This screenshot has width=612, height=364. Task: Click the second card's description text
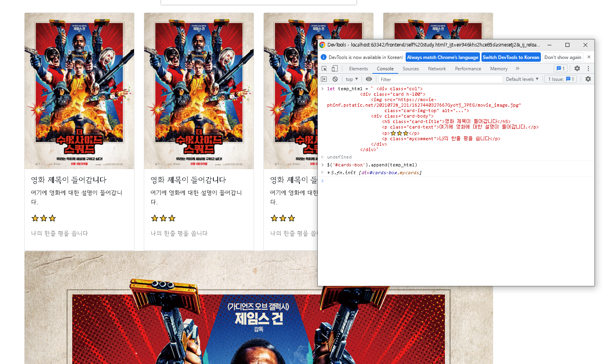(196, 197)
